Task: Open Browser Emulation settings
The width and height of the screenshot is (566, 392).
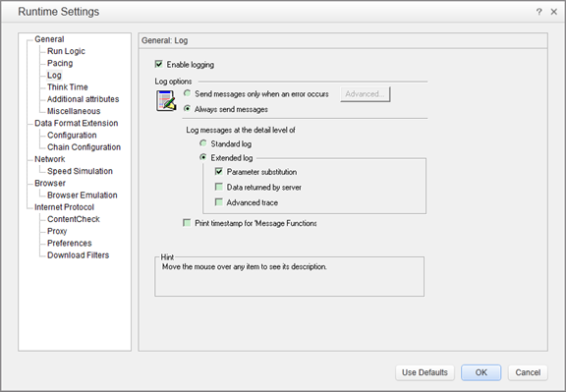Action: [x=83, y=195]
